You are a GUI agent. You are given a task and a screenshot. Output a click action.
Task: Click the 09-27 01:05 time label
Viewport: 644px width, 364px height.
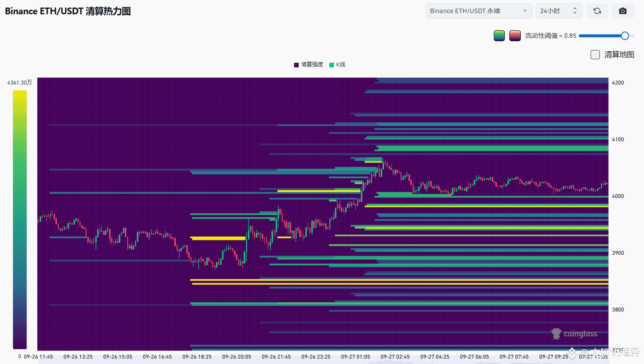click(355, 357)
